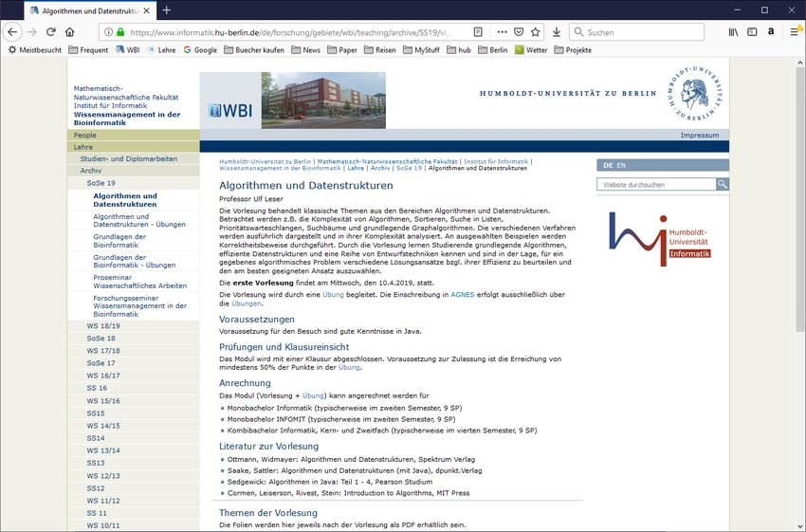Follow the AGNES link
Viewport: 806px width, 532px height.
click(x=462, y=295)
